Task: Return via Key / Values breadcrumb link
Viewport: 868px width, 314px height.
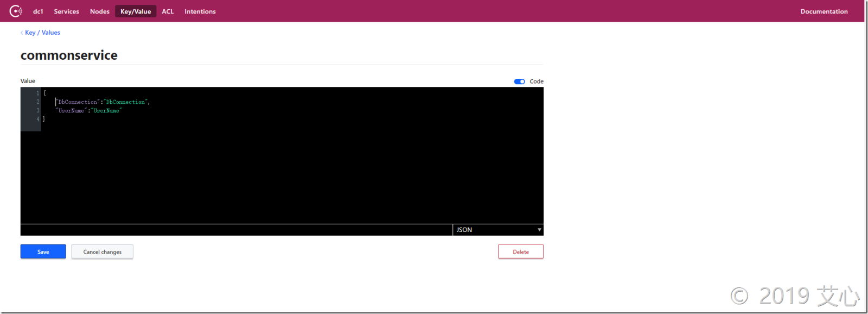Action: 42,33
